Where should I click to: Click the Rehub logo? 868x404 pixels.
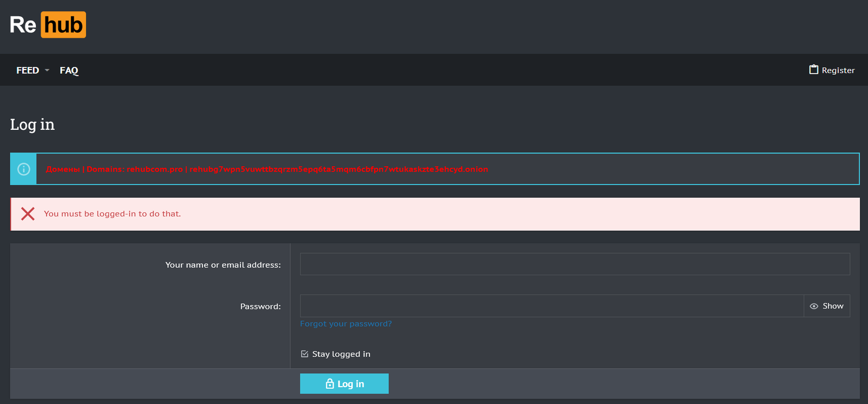pyautogui.click(x=48, y=25)
